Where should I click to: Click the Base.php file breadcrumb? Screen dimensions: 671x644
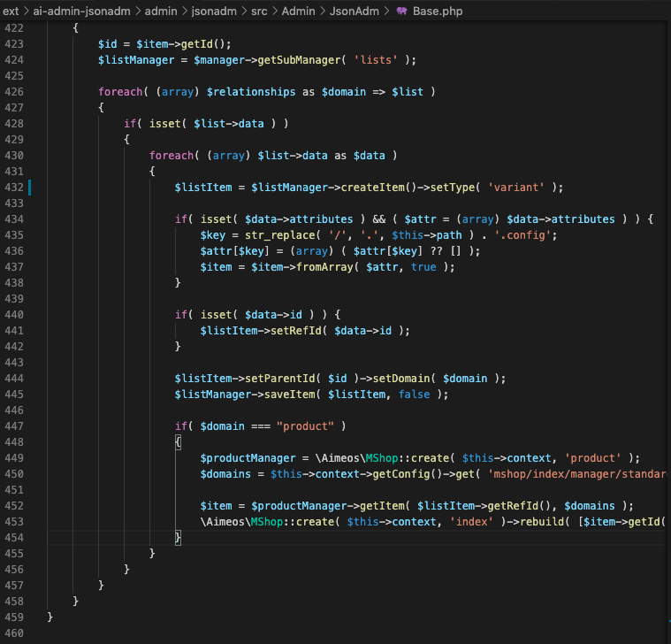pyautogui.click(x=438, y=11)
